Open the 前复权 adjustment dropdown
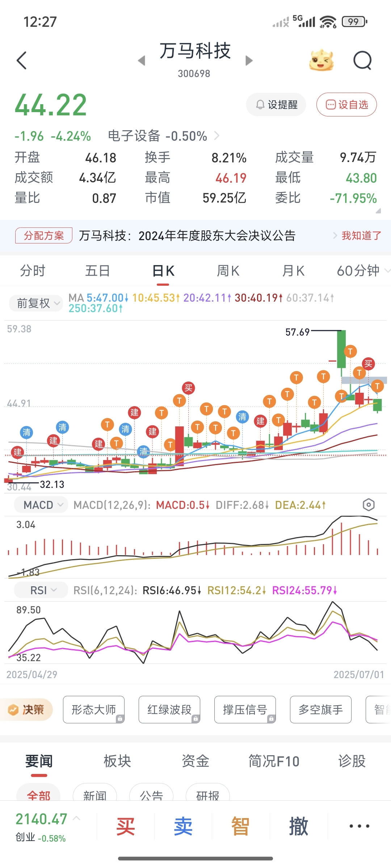The width and height of the screenshot is (391, 868). [36, 303]
